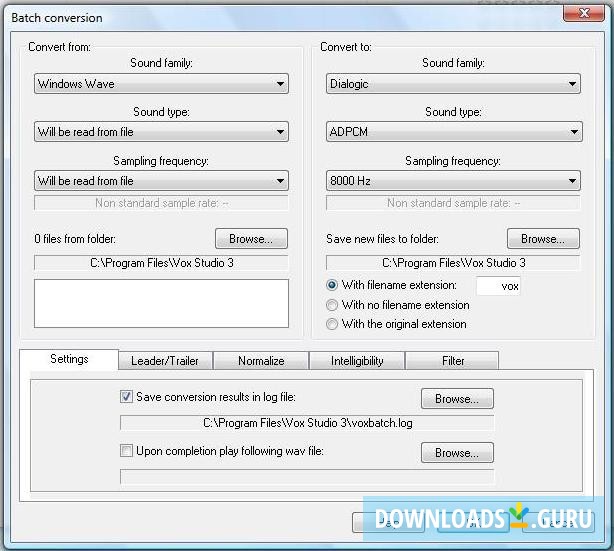Click the empty completion wav file path field
Screen dimensions: 614x551
[x=307, y=477]
